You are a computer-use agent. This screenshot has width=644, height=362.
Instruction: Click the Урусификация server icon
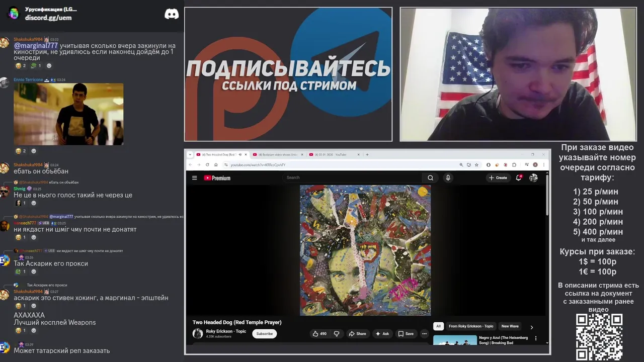click(x=14, y=13)
